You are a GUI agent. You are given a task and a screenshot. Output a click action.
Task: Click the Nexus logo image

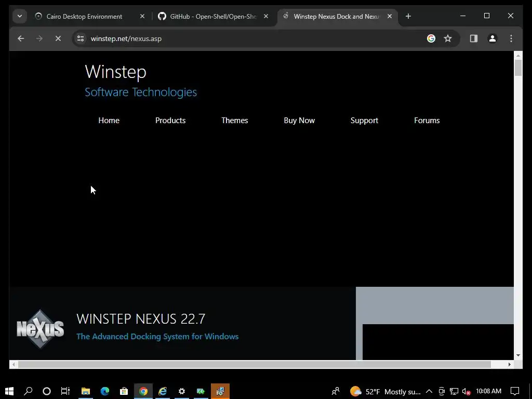coord(41,329)
